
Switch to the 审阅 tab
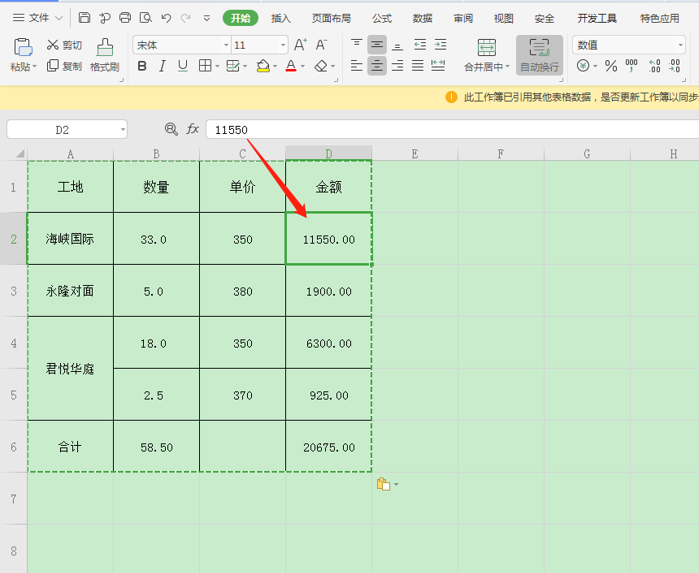(463, 18)
